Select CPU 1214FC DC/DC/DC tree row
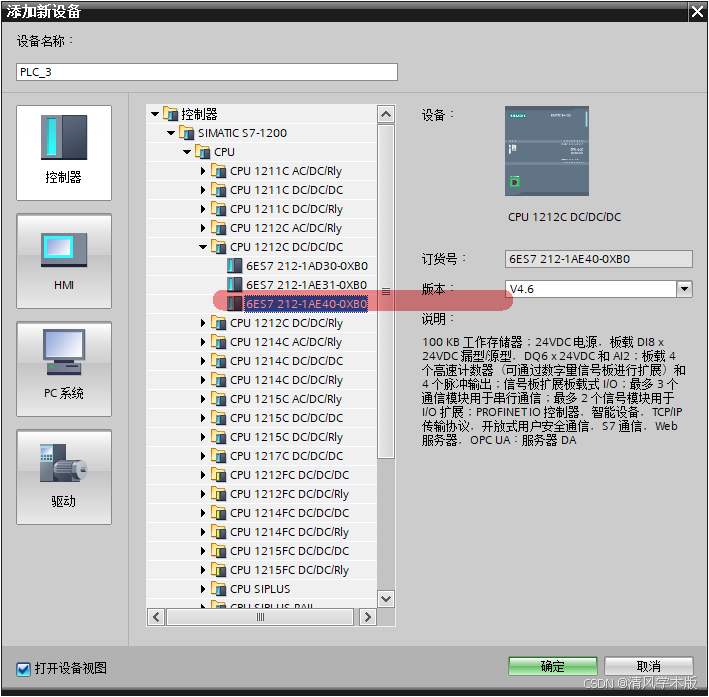The image size is (709, 697). 261,513
